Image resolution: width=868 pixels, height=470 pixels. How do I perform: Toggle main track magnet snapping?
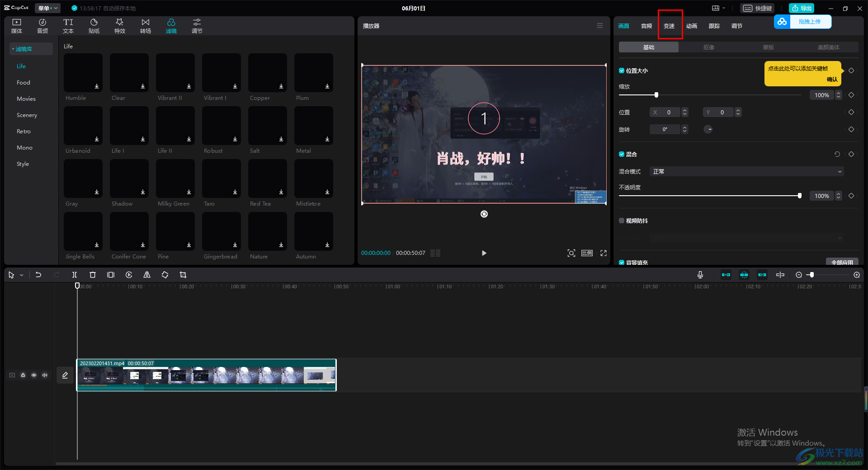click(726, 275)
